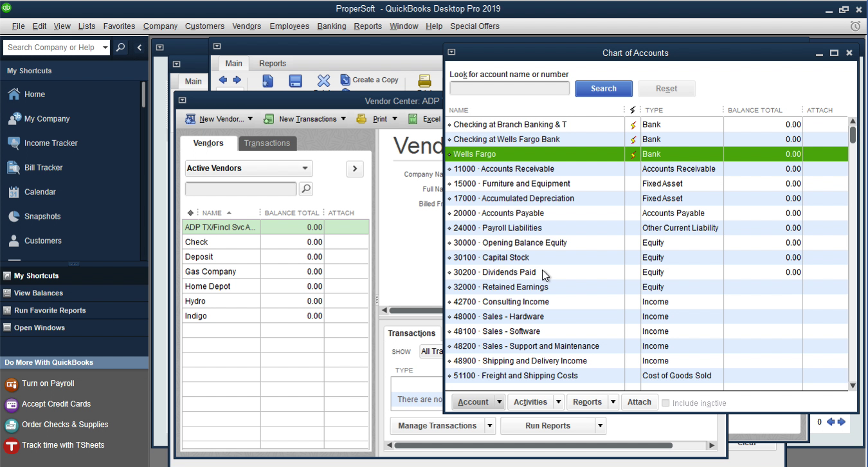
Task: Click Delete X icon in background form
Action: tap(323, 81)
